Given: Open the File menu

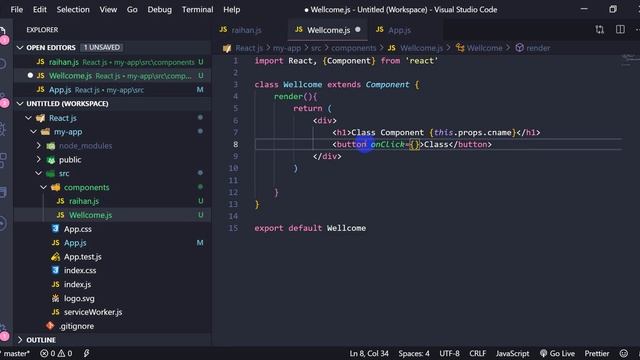Looking at the screenshot, I should [16, 9].
